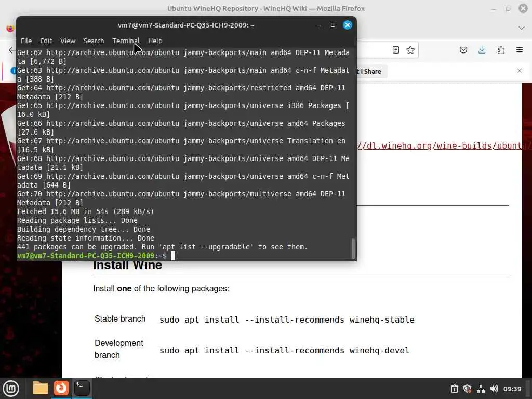Click 'Fetched 15.6 MB in 54s' line
This screenshot has height=399, width=532.
click(86, 212)
